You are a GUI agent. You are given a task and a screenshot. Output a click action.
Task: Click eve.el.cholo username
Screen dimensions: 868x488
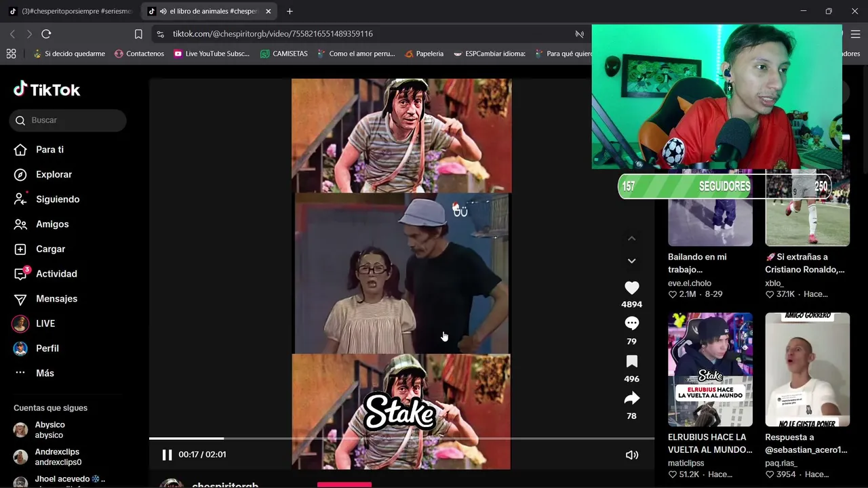(690, 283)
